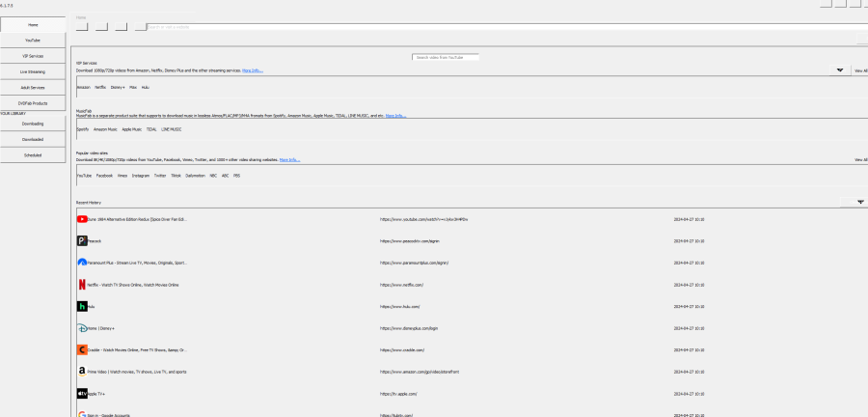Click View All for VIP Services
This screenshot has width=868, height=417.
coord(861,70)
